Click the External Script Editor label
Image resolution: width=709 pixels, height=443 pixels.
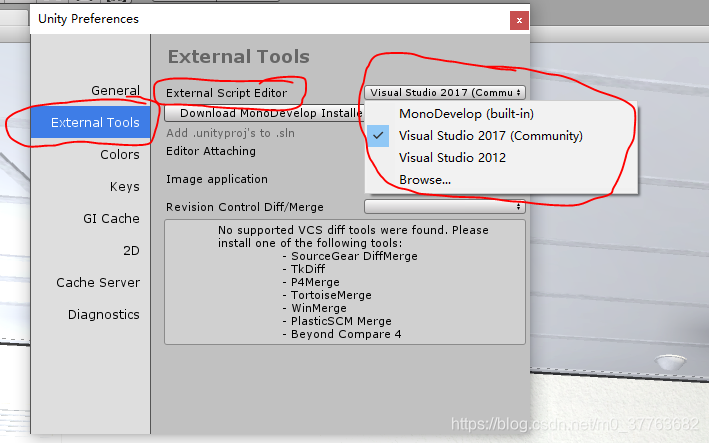(x=227, y=93)
